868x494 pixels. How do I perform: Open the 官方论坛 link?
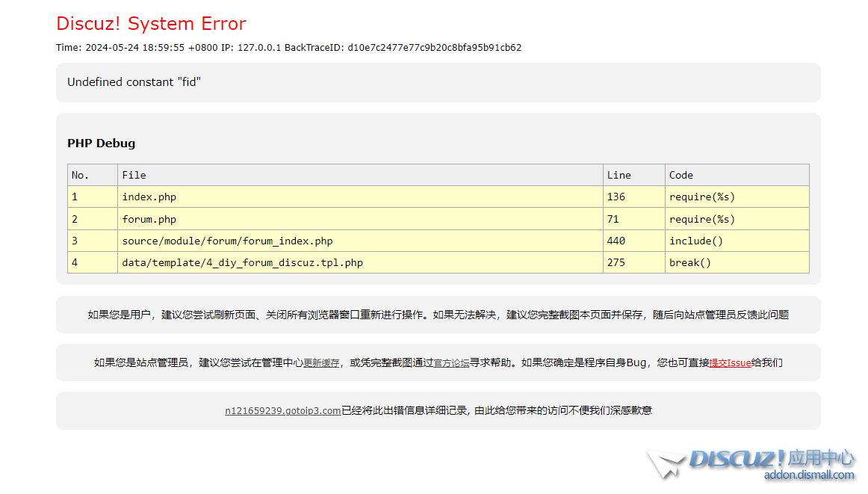point(451,363)
